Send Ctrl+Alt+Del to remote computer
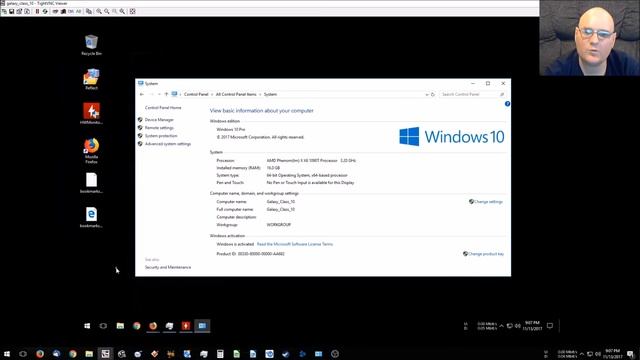 click(x=55, y=11)
